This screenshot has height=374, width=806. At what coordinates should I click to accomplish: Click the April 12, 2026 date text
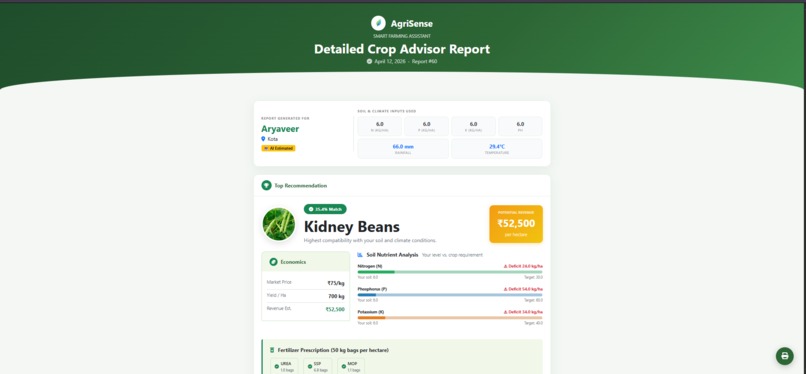390,61
